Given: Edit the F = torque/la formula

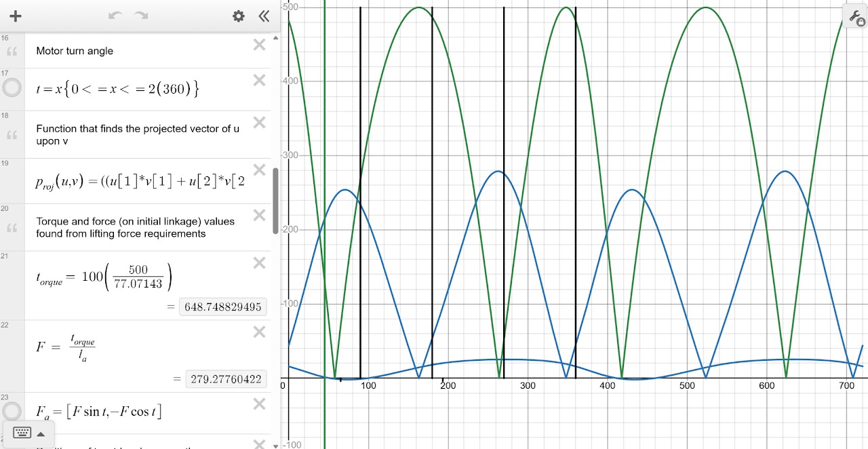Looking at the screenshot, I should pyautogui.click(x=66, y=347).
